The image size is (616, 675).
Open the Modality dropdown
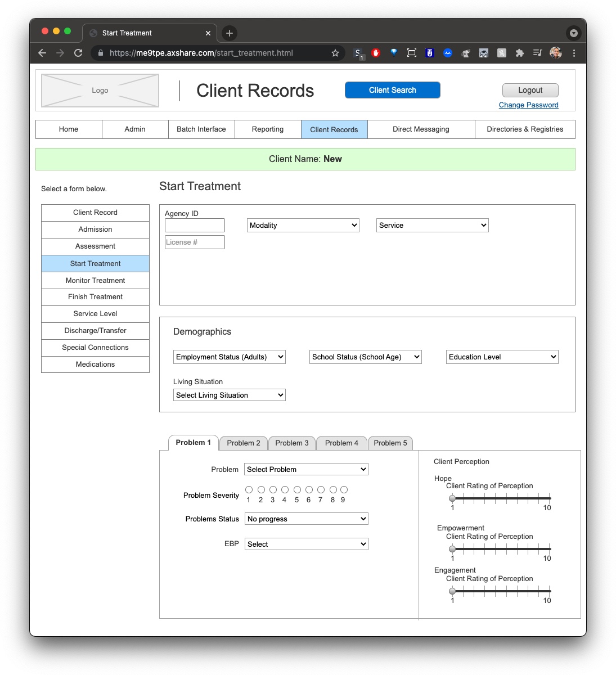[303, 226]
